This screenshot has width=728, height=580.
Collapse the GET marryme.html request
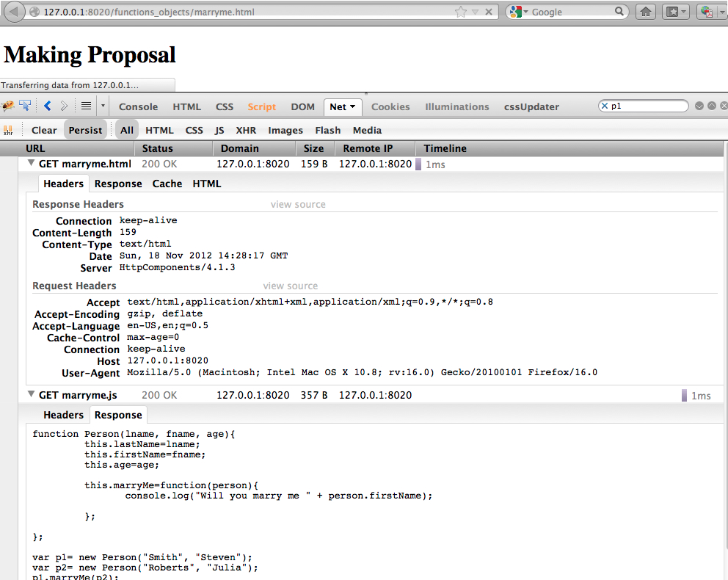click(32, 164)
